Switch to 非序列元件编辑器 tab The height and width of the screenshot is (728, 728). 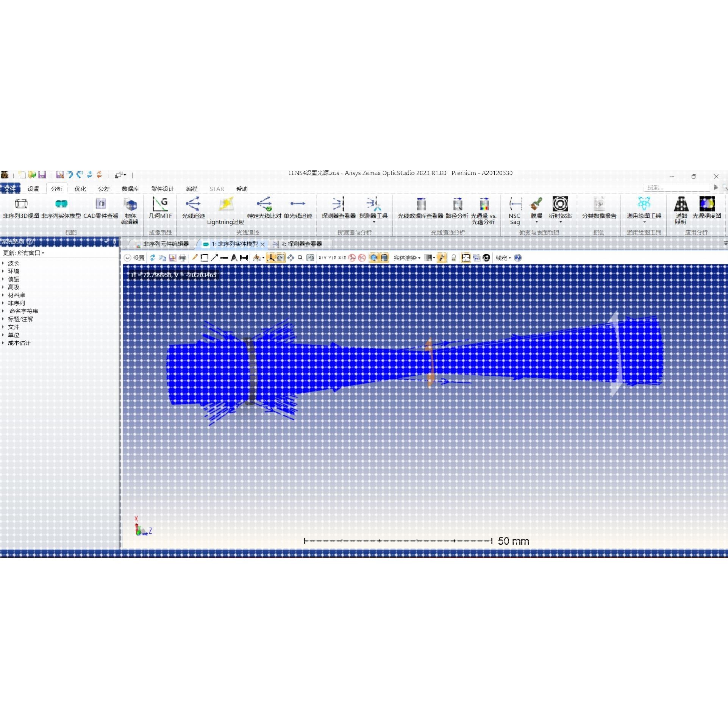(x=165, y=244)
